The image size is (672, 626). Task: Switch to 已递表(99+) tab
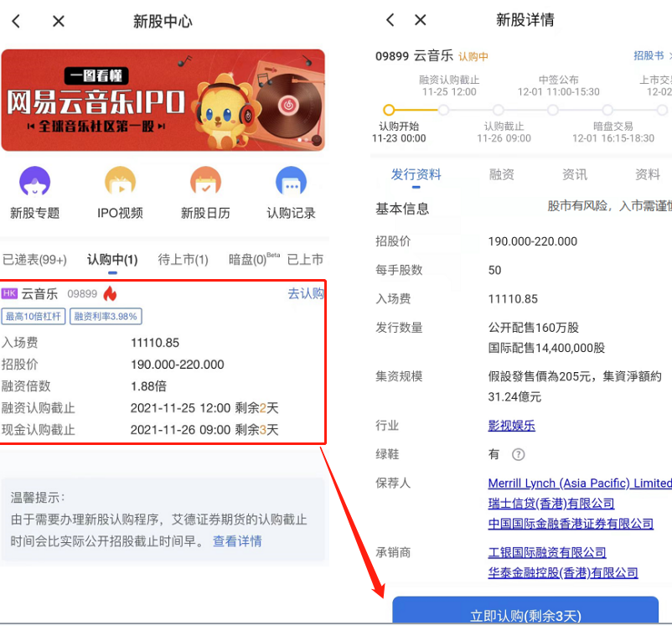coord(34,260)
